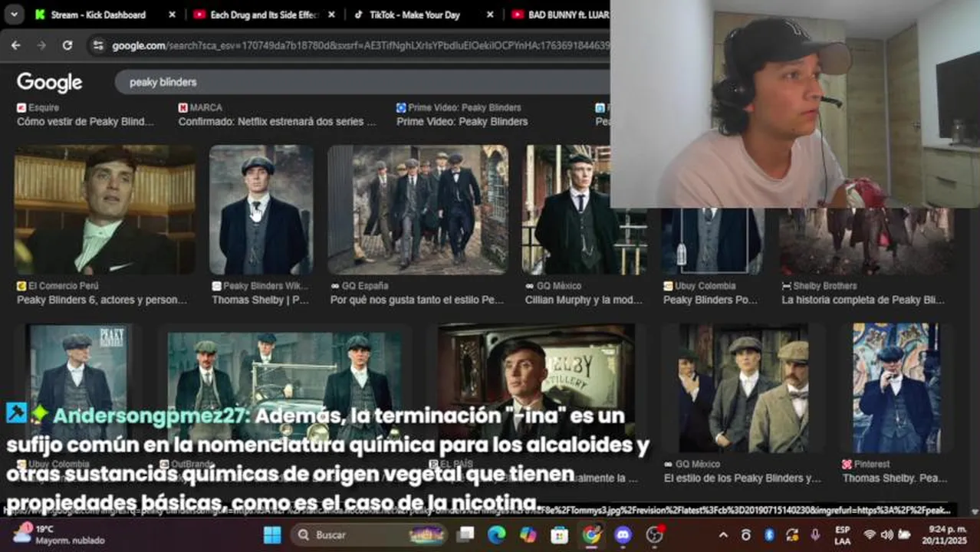Open the Esquire Cómo vestir de Peaky Blinders link

click(x=85, y=121)
